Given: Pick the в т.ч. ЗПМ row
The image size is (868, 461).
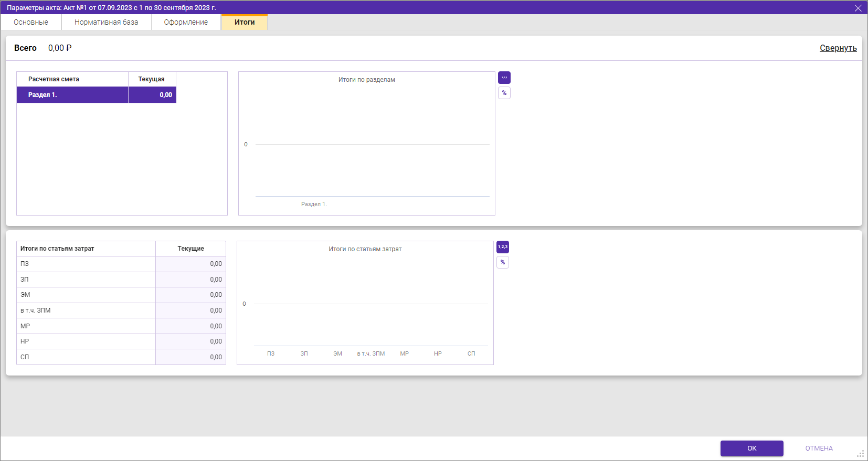Looking at the screenshot, I should pyautogui.click(x=87, y=310).
